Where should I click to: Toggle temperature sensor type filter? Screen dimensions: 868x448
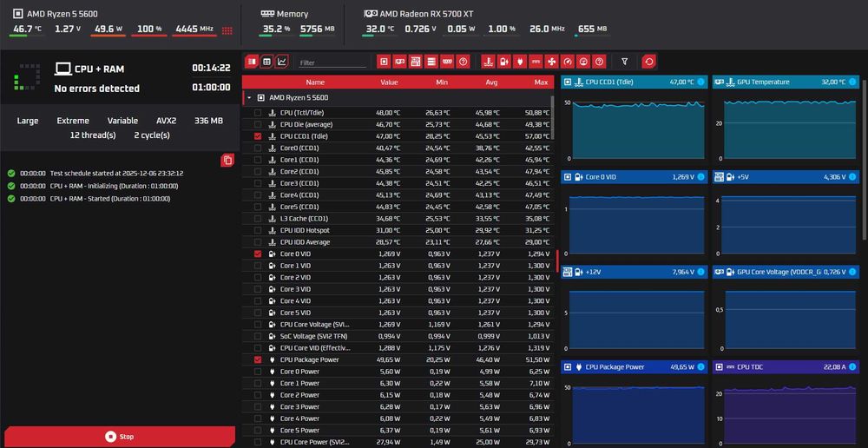coord(488,62)
